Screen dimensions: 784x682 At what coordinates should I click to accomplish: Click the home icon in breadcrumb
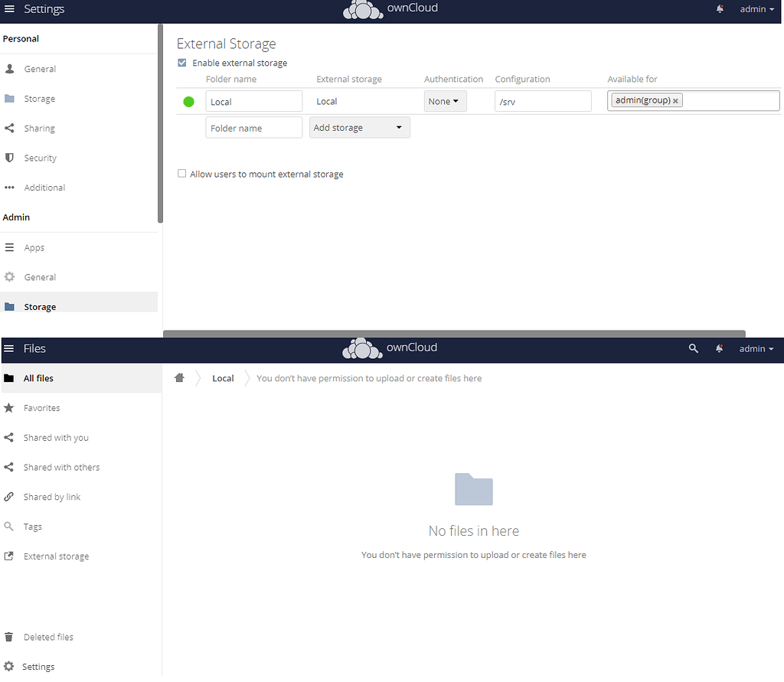(179, 378)
